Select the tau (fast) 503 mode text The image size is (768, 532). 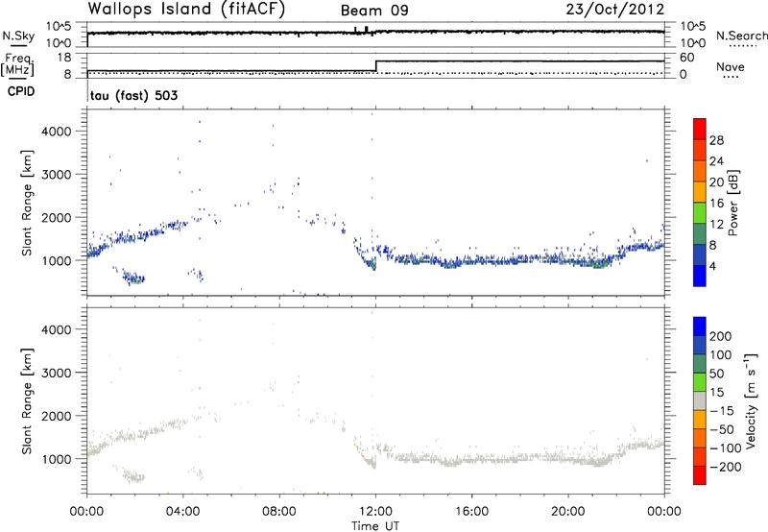click(133, 95)
